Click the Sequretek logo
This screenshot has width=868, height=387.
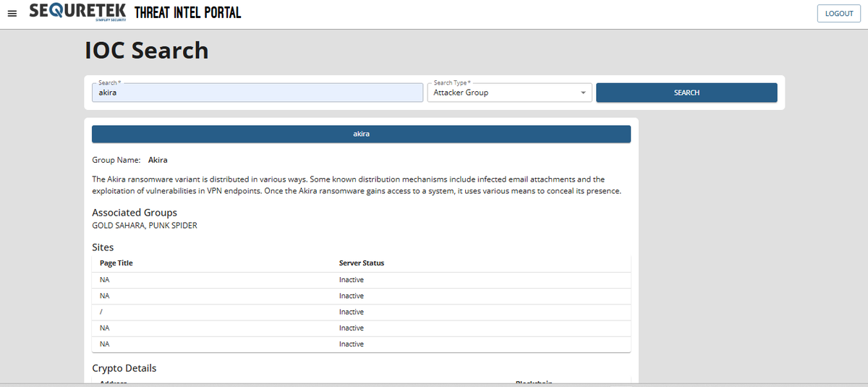[77, 12]
